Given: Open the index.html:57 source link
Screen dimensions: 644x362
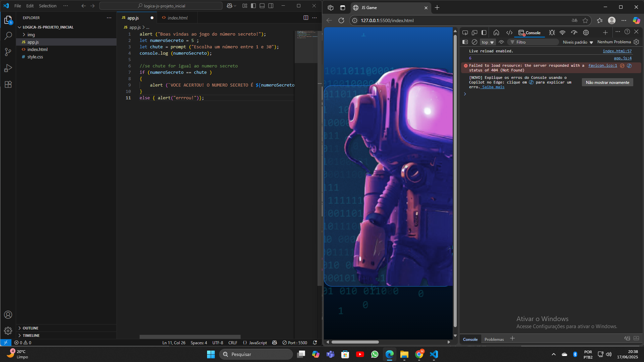Looking at the screenshot, I should click(x=617, y=51).
